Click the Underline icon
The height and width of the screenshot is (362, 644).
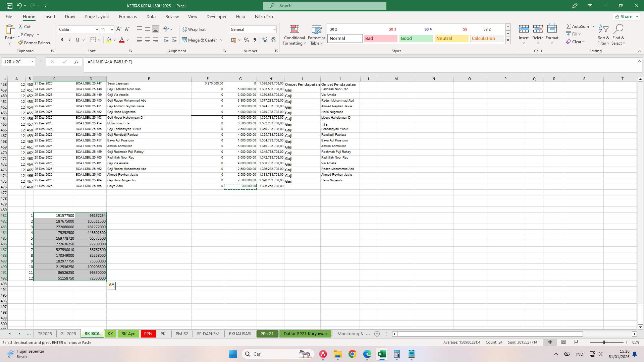pyautogui.click(x=77, y=40)
